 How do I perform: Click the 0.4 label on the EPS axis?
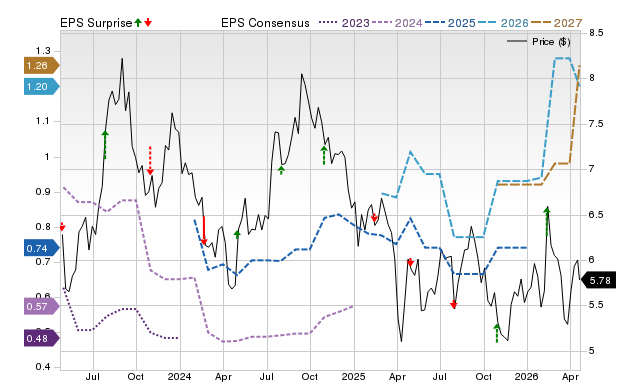43,367
